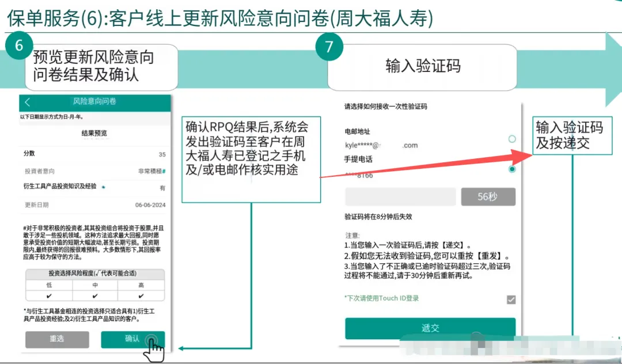The height and width of the screenshot is (364, 622).
Task: Click the 低 risk column header
Action: [x=49, y=285]
